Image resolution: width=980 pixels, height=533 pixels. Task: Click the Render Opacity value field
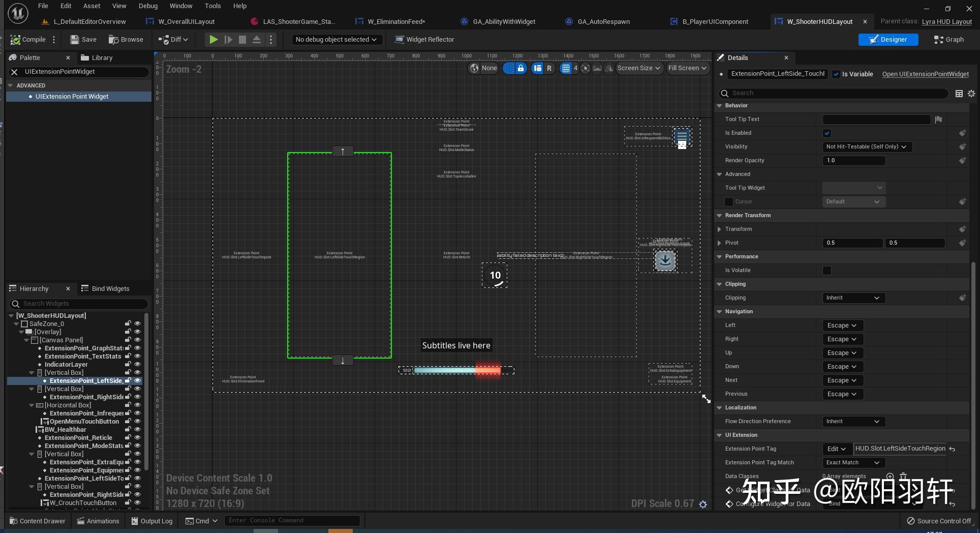pyautogui.click(x=853, y=161)
